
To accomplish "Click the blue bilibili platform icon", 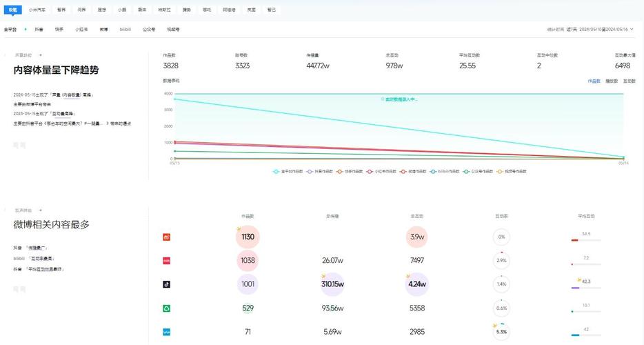I will [166, 332].
